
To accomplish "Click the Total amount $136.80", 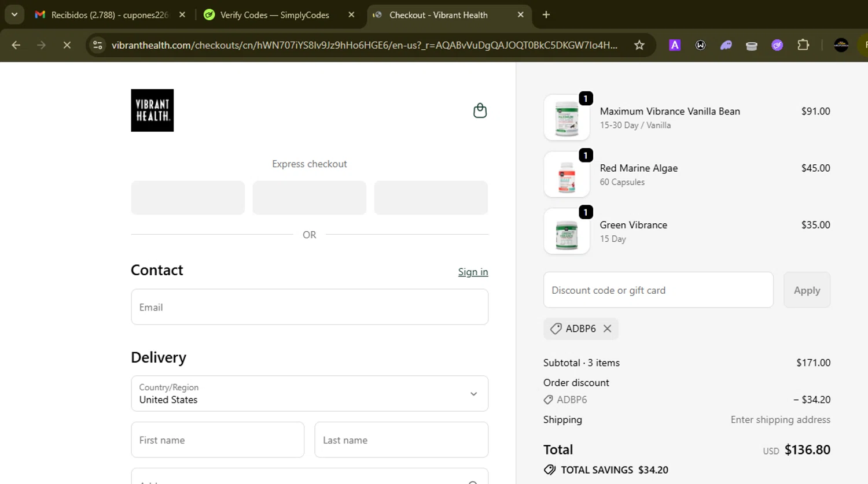I will [807, 450].
